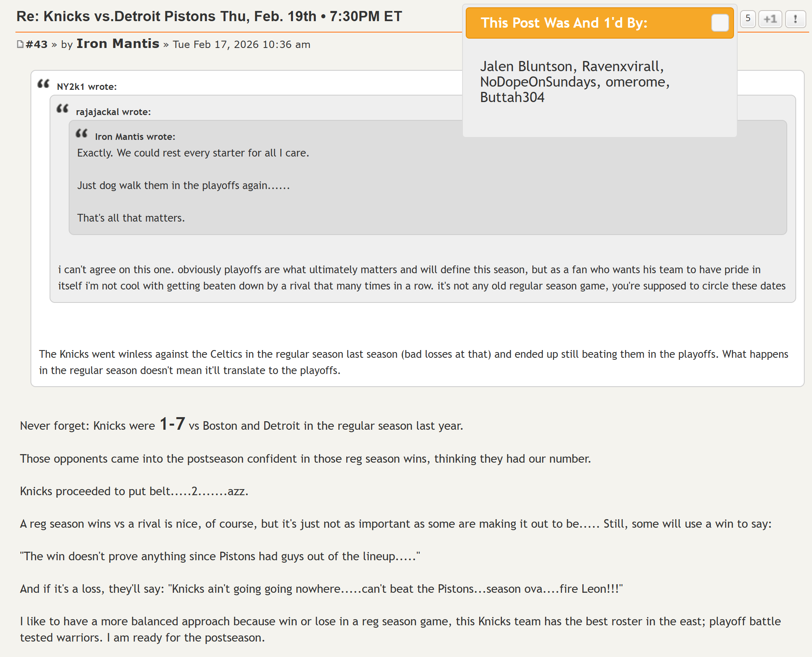Close the And 1'd By popup
812x657 pixels.
720,23
